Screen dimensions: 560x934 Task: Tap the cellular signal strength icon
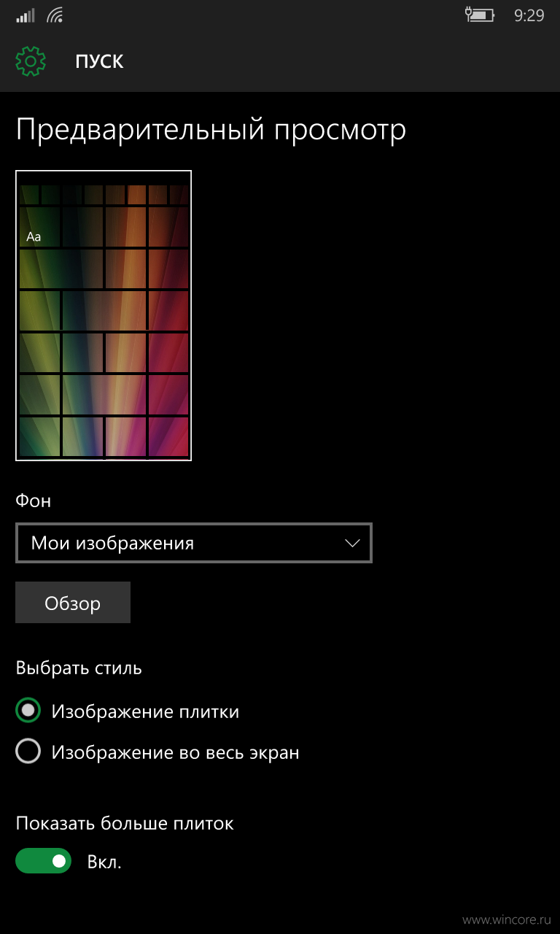pyautogui.click(x=26, y=15)
